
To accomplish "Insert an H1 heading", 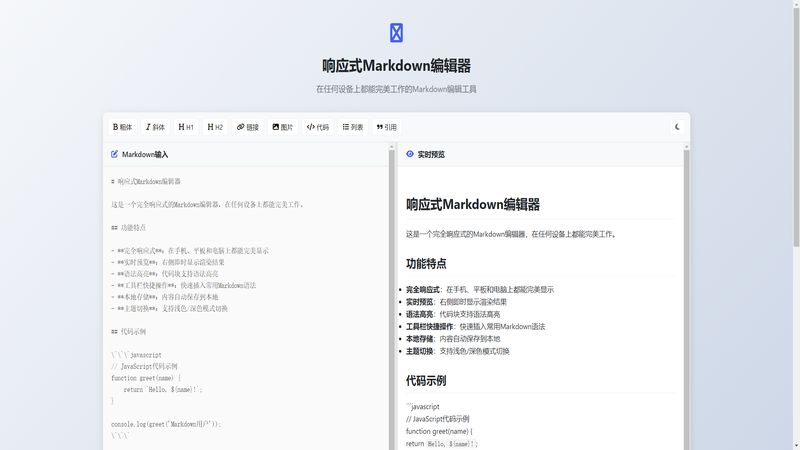I will pos(186,127).
